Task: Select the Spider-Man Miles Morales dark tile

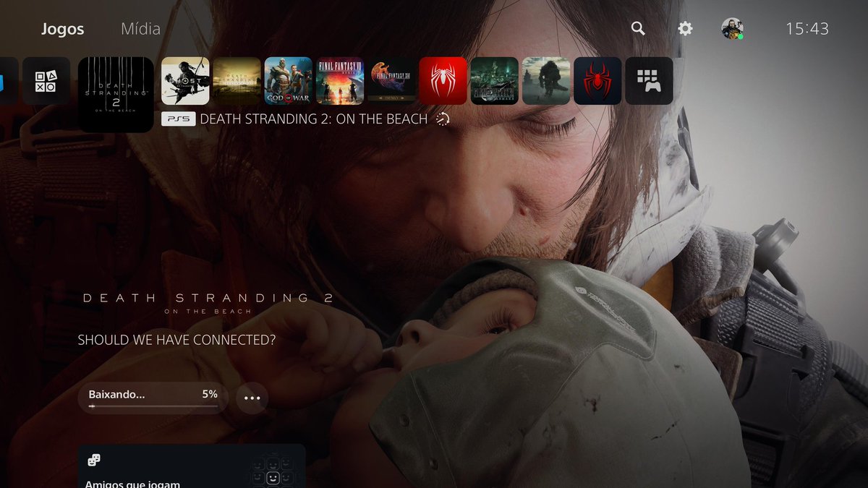Action: [x=597, y=81]
